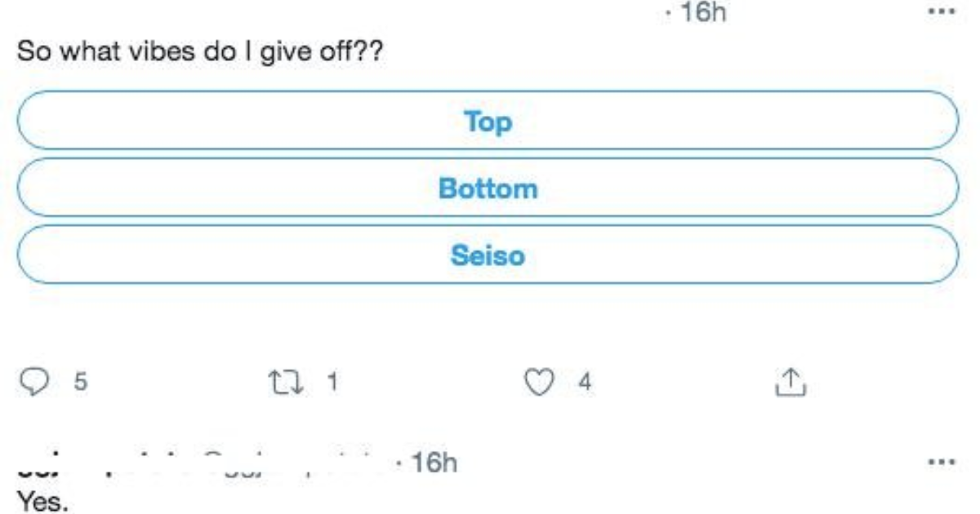Open the poll tweet's 16h timestamp link

click(x=703, y=15)
